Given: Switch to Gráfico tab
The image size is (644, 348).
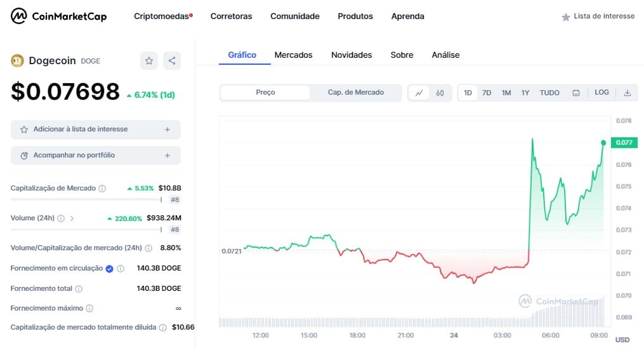Looking at the screenshot, I should (x=242, y=55).
